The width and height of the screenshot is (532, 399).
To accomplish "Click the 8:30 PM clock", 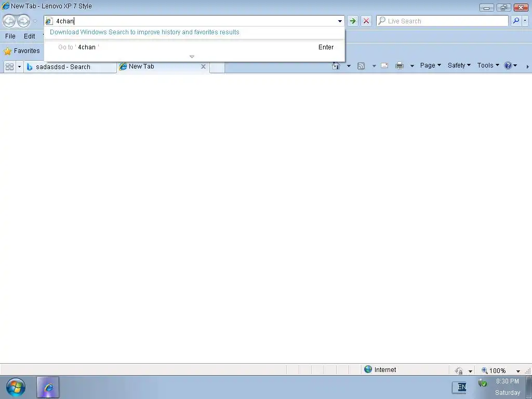I will click(x=507, y=381).
